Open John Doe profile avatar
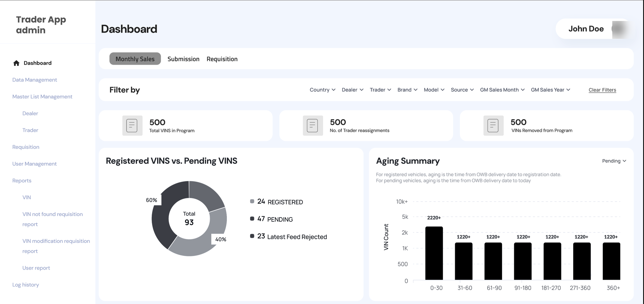Viewport: 644px width, 304px height. [x=620, y=29]
